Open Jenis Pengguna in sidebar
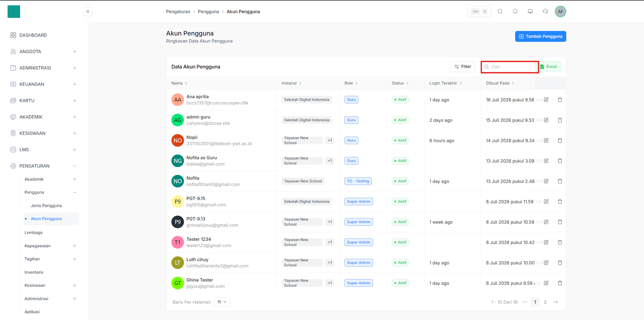 [46, 206]
